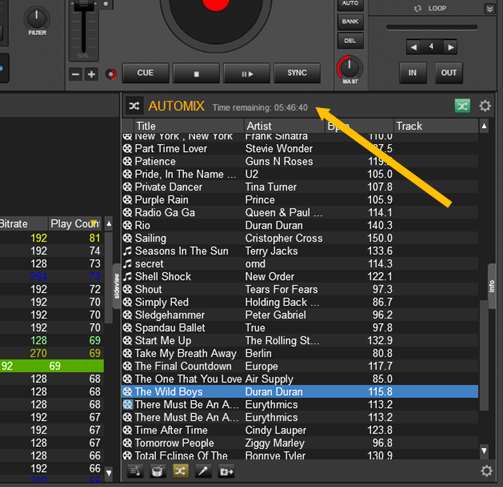Set loop IN point

413,73
